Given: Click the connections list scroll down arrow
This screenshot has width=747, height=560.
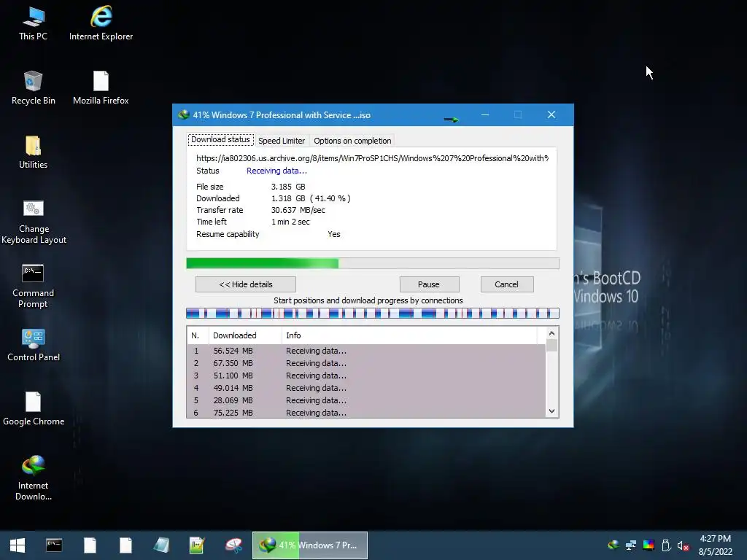Looking at the screenshot, I should 551,411.
